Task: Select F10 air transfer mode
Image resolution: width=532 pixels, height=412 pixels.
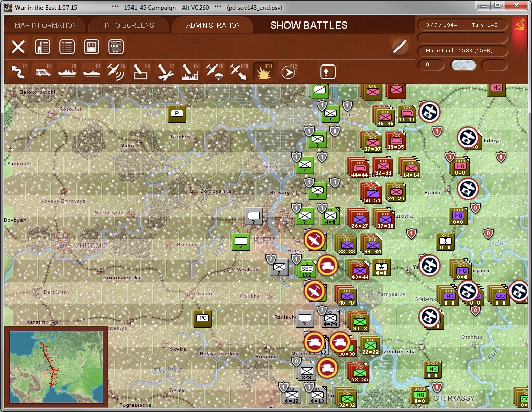Action: coord(239,71)
